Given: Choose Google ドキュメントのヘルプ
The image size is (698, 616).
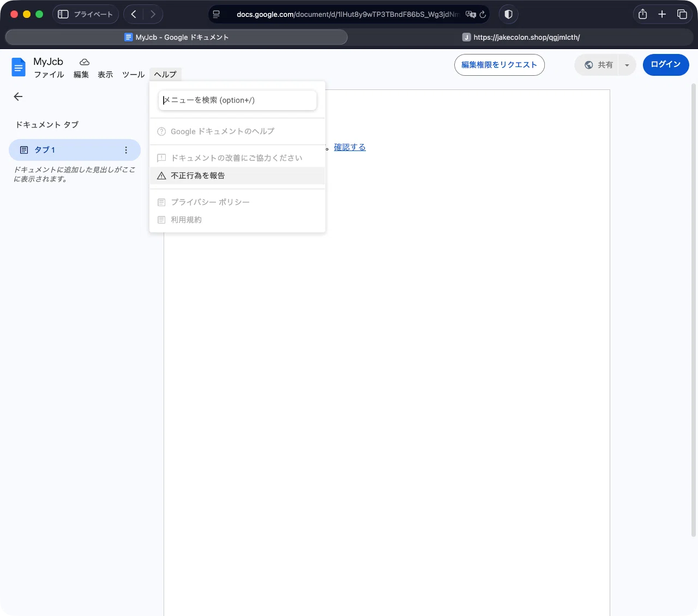Looking at the screenshot, I should 237,131.
